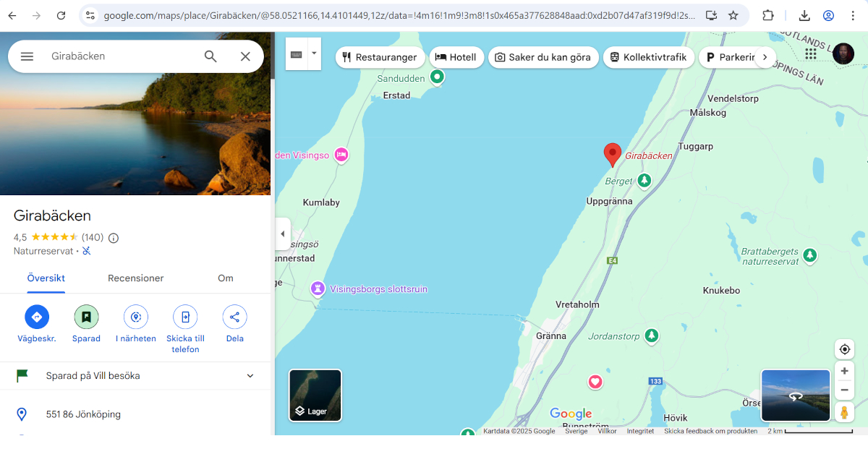The height and width of the screenshot is (449, 868).
Task: Clear the search with X icon
Action: click(245, 56)
